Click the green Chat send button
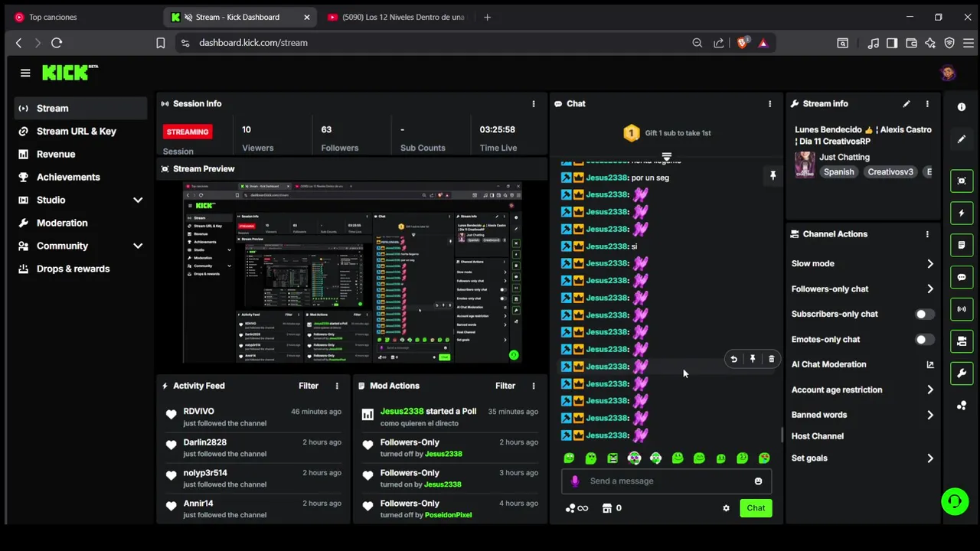This screenshot has width=980, height=551. pos(756,508)
